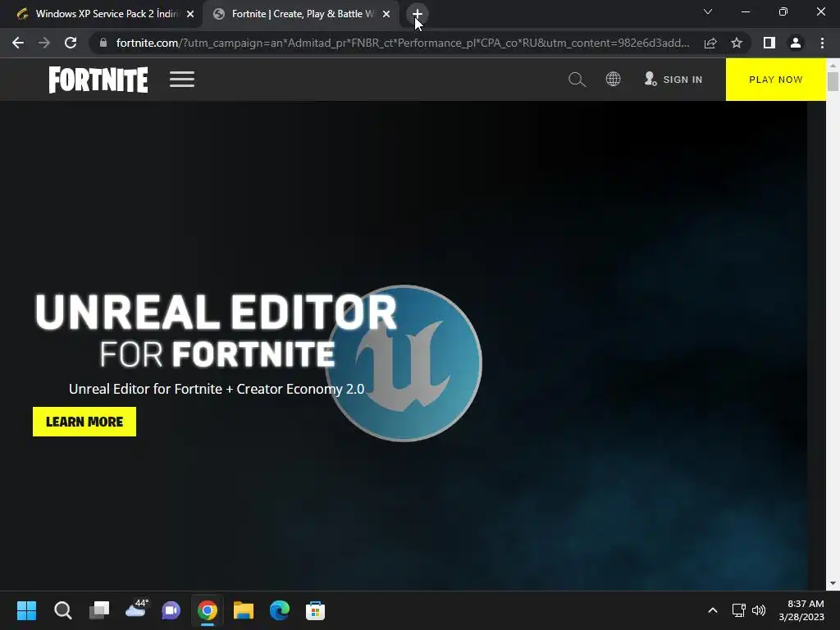This screenshot has height=630, width=840.
Task: Close the Windows XP Service Pack tab
Action: click(x=190, y=14)
